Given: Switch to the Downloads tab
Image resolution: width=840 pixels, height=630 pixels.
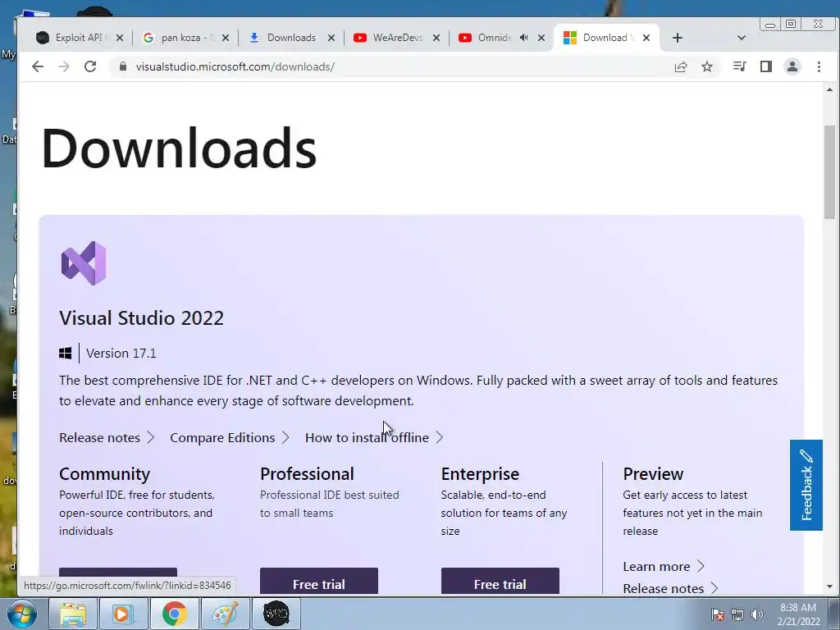Looking at the screenshot, I should 291,38.
